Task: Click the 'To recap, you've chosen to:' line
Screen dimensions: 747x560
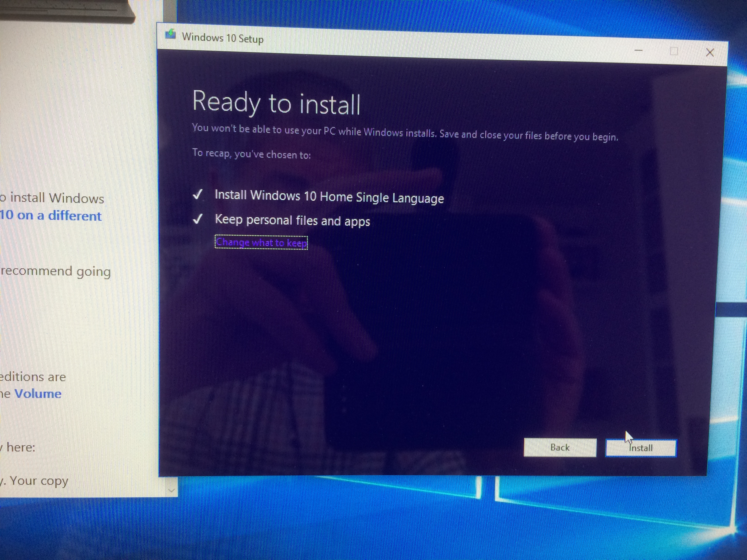Action: click(251, 154)
